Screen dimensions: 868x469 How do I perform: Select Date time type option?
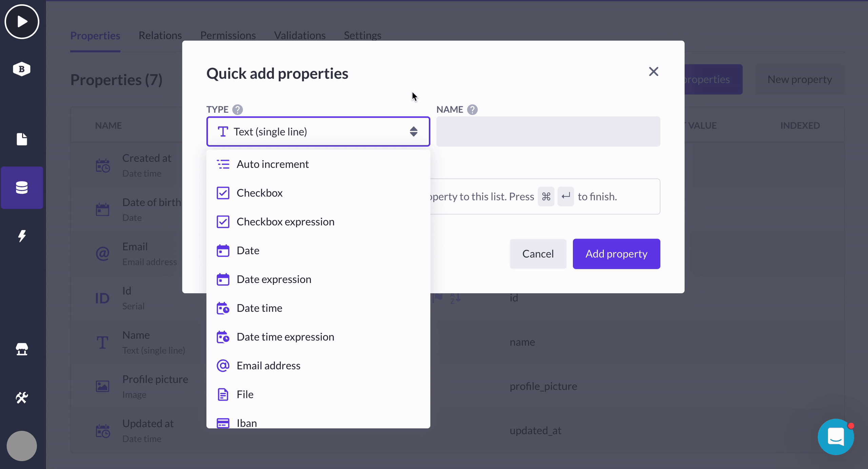point(318,308)
